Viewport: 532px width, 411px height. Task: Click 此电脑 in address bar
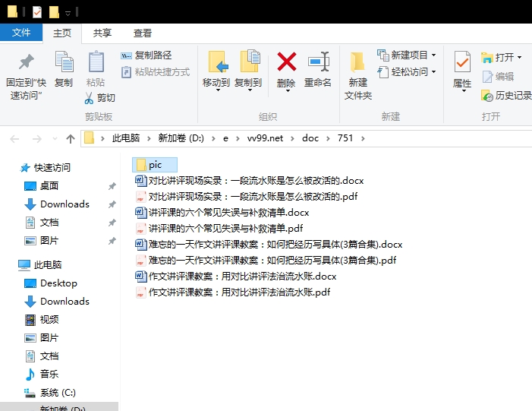(x=126, y=138)
